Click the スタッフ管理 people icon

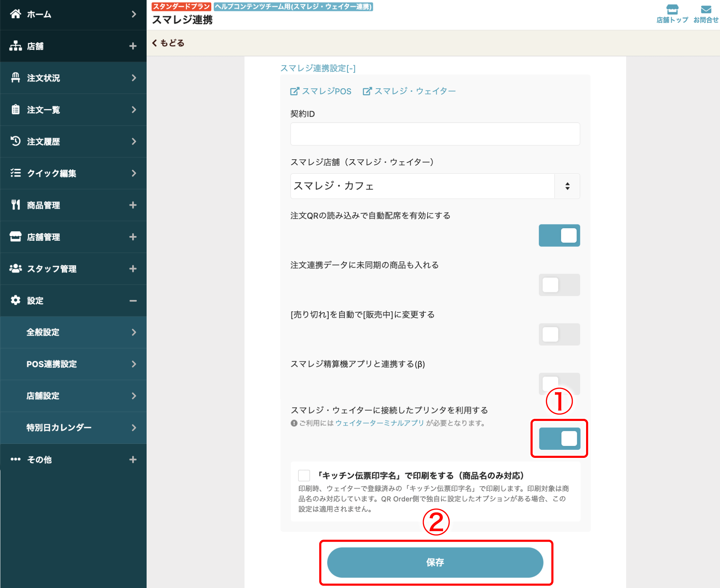coord(15,268)
